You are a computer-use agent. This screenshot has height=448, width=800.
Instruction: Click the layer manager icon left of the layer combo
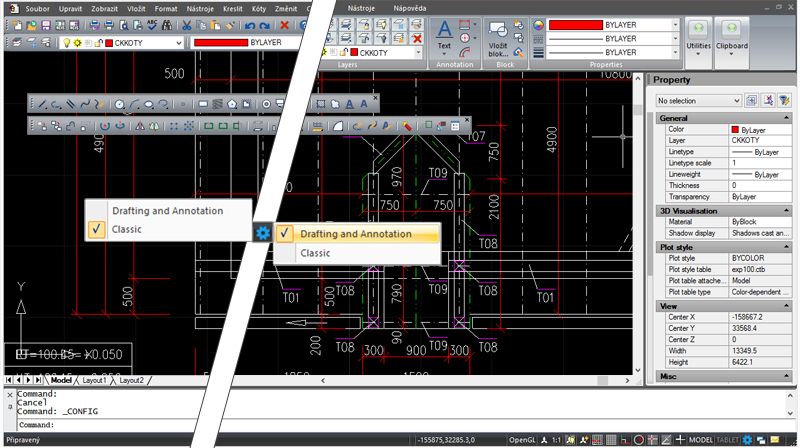[17, 43]
